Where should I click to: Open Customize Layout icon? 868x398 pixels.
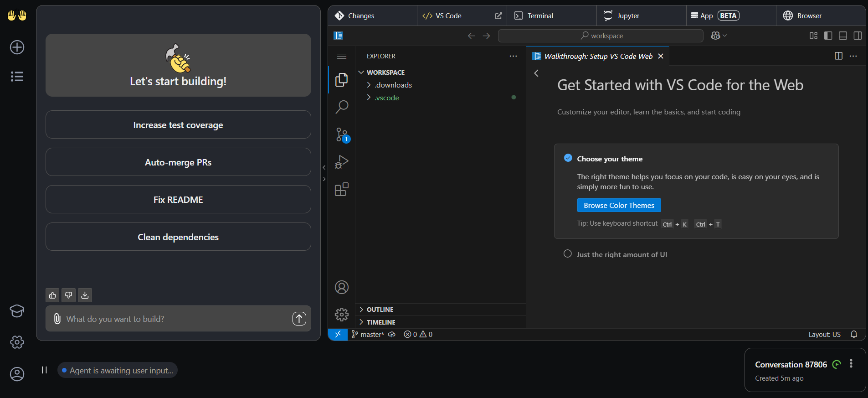pos(813,36)
